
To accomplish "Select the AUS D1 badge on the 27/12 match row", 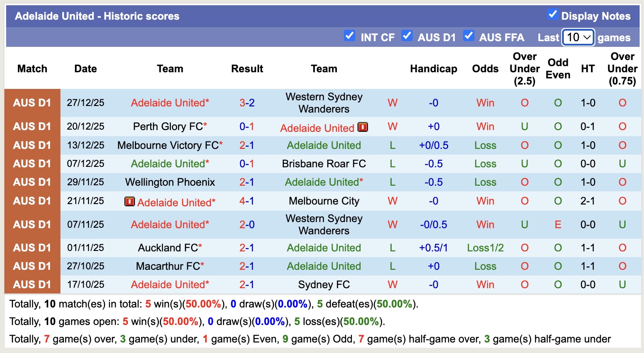I will pos(32,103).
